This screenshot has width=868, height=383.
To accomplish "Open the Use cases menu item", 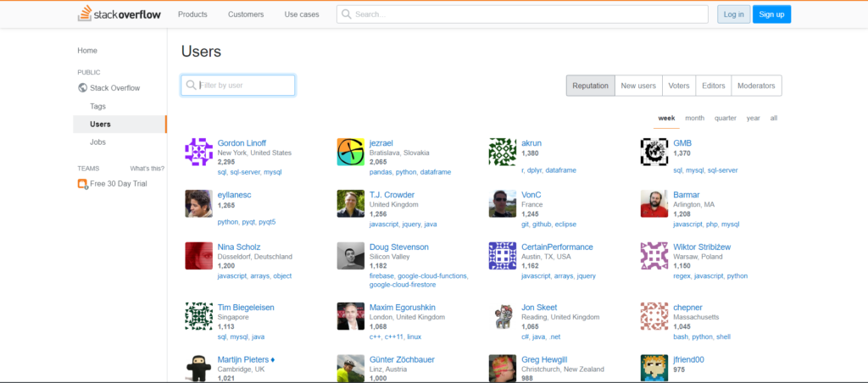I will coord(302,14).
